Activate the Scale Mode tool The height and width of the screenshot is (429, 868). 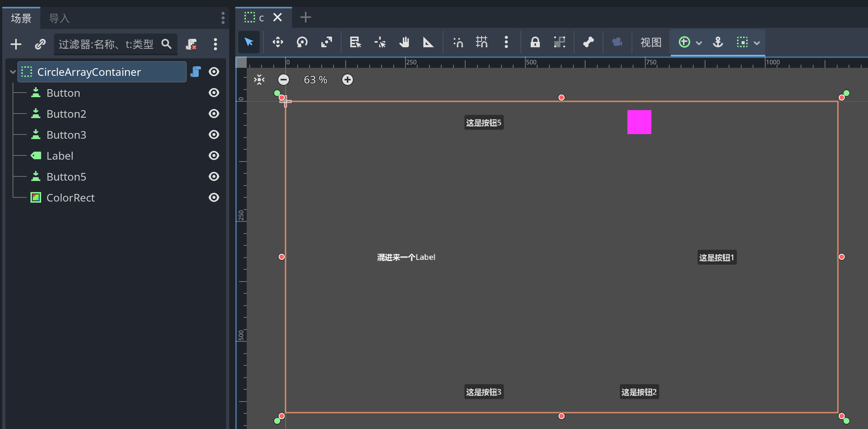click(327, 42)
